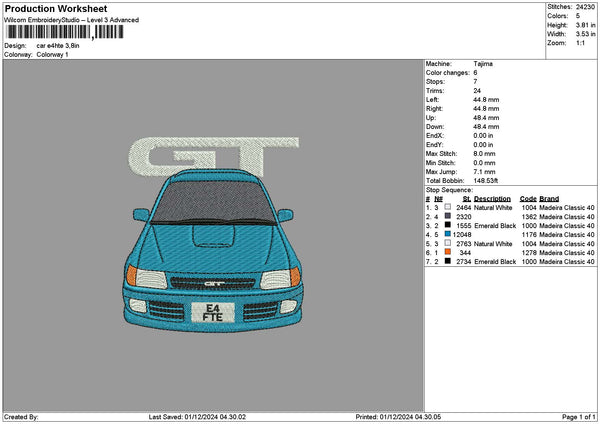Click the Left value 44.8 mm
This screenshot has width=600, height=424.
(486, 99)
